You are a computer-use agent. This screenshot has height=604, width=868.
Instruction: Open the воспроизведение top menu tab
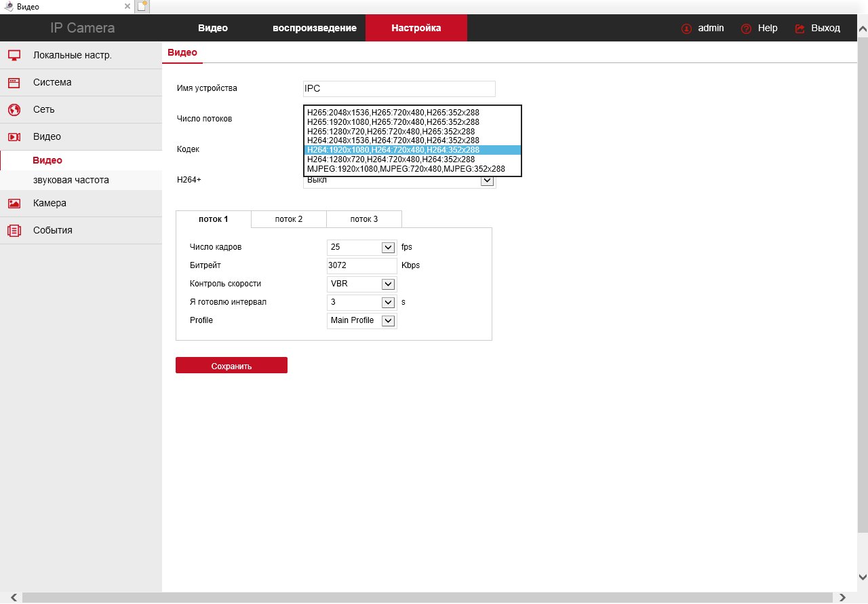coord(314,28)
